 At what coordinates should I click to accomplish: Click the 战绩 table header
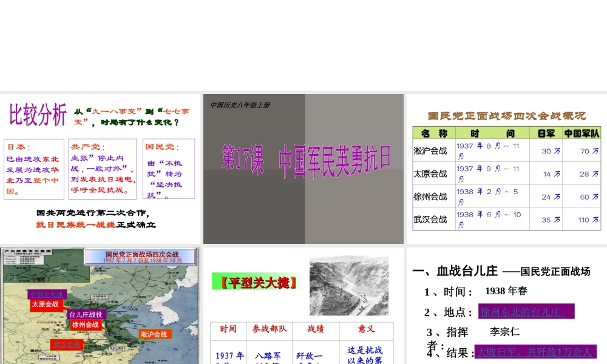(316, 329)
